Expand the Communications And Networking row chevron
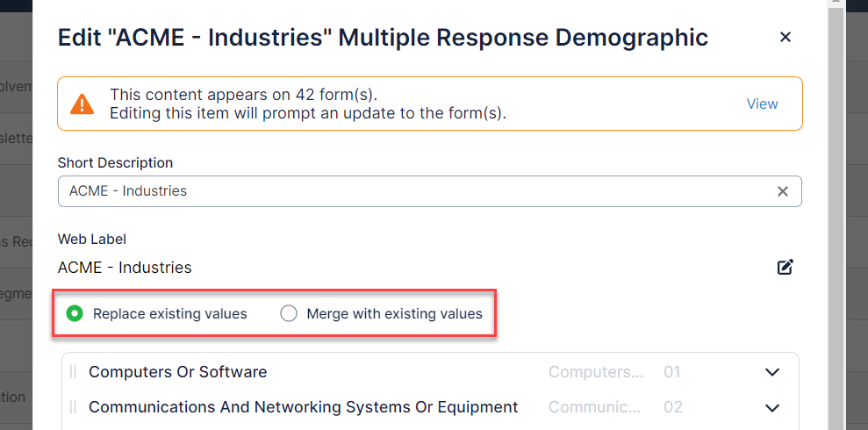This screenshot has width=868, height=430. [x=772, y=407]
